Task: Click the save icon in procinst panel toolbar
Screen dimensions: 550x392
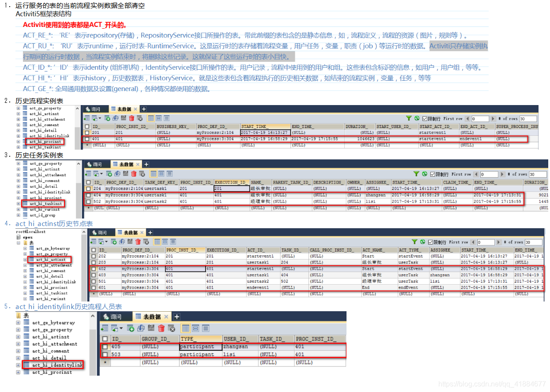Action: [x=124, y=118]
